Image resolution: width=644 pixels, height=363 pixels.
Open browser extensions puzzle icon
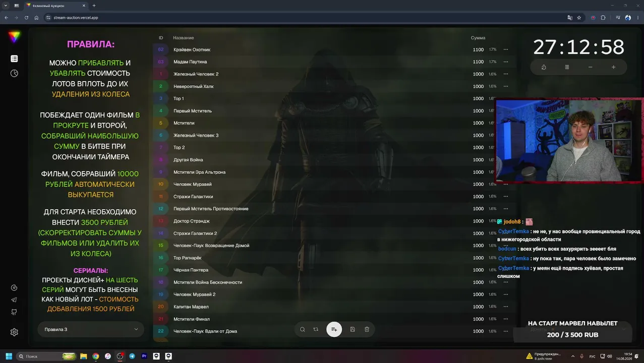tap(603, 18)
